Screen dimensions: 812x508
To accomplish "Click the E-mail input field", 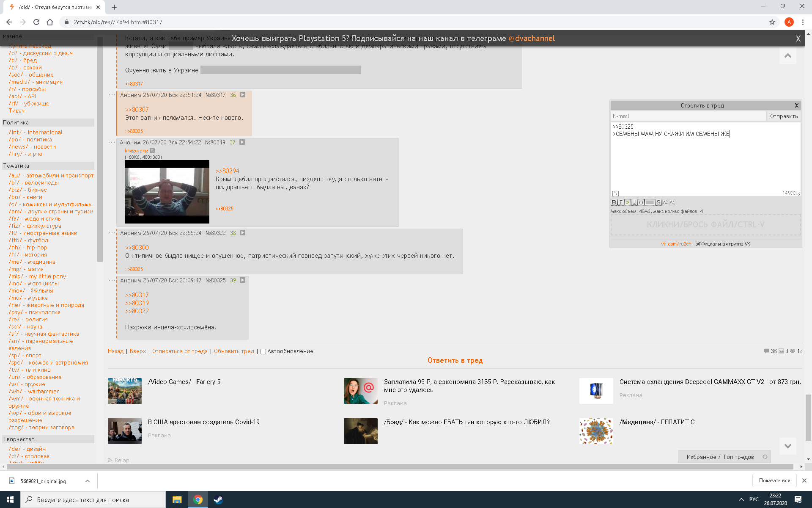I will coord(688,116).
